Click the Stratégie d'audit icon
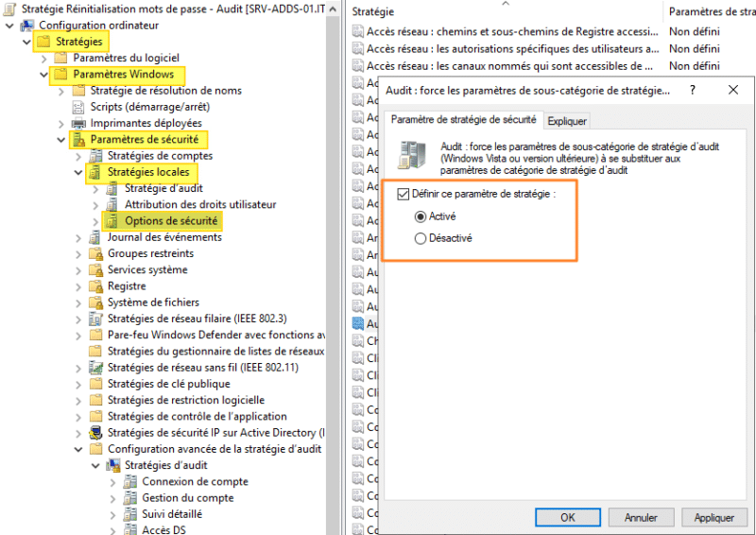 tap(112, 188)
